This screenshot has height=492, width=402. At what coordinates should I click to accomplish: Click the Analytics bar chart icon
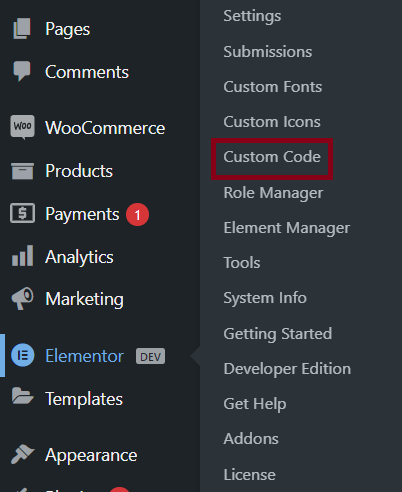22,256
